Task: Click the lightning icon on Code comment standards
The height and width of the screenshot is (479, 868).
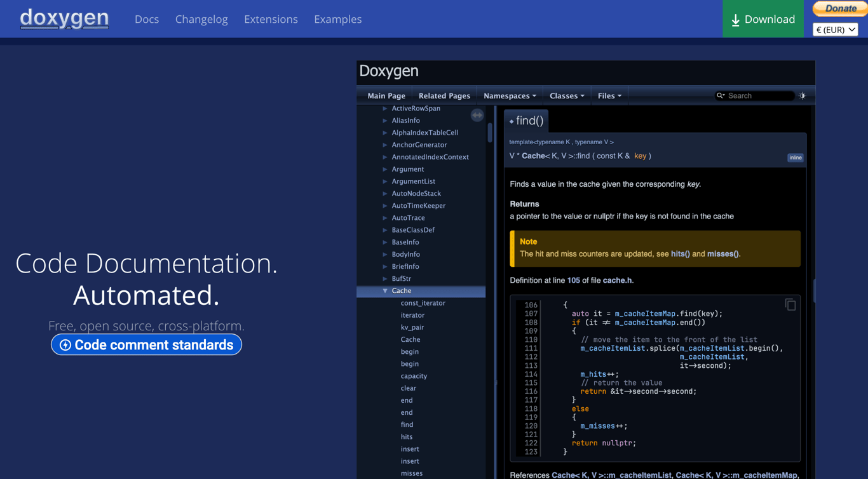Action: pyautogui.click(x=65, y=345)
